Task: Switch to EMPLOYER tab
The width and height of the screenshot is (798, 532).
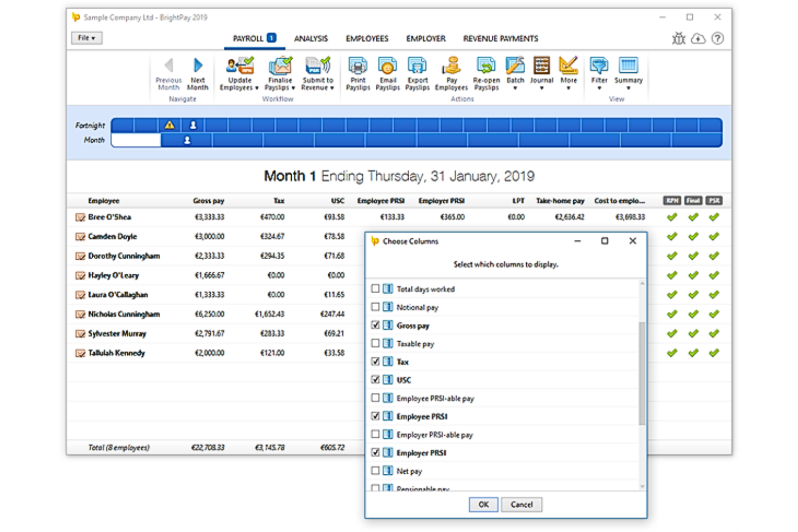Action: 426,38
